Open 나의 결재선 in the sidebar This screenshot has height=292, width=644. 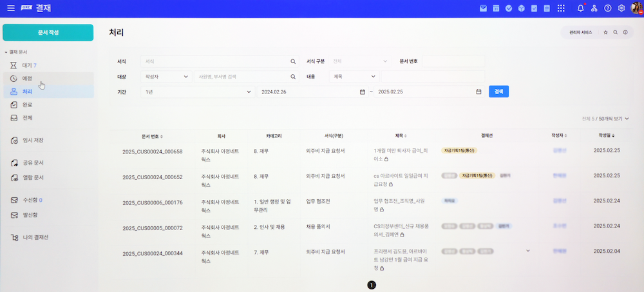coord(48,237)
